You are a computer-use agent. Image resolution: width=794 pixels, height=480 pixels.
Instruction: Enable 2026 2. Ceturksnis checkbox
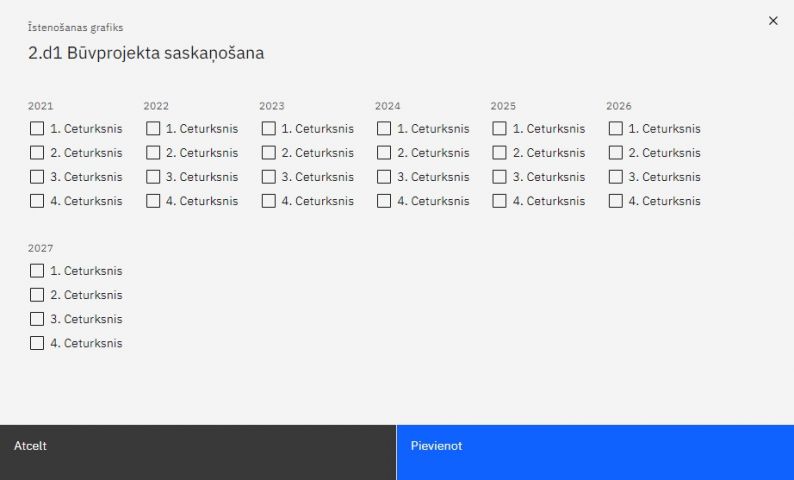tap(616, 153)
